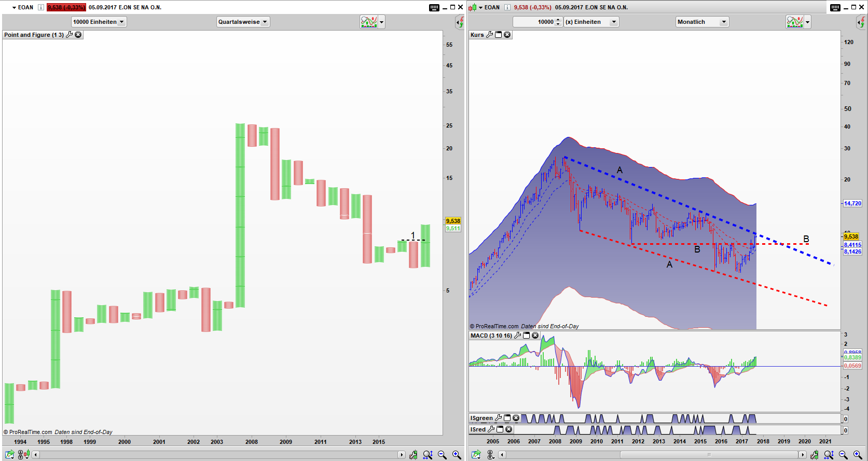Maximize the MACD indicator panel
This screenshot has width=868, height=461.
coord(527,336)
